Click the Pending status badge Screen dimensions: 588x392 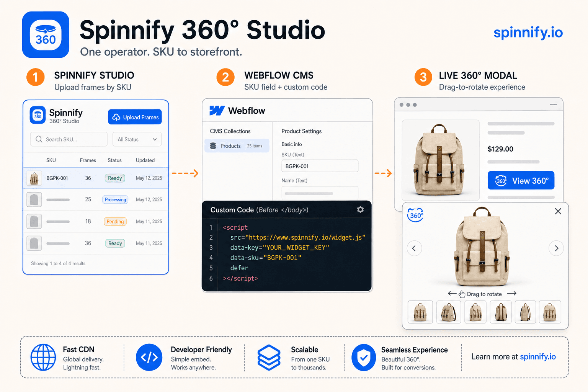(x=115, y=222)
